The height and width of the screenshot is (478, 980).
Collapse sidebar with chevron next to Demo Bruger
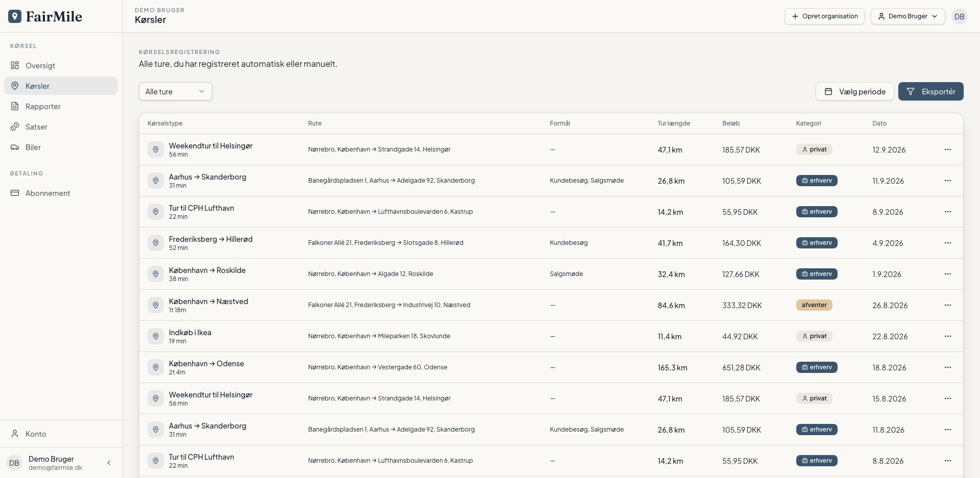coord(109,463)
